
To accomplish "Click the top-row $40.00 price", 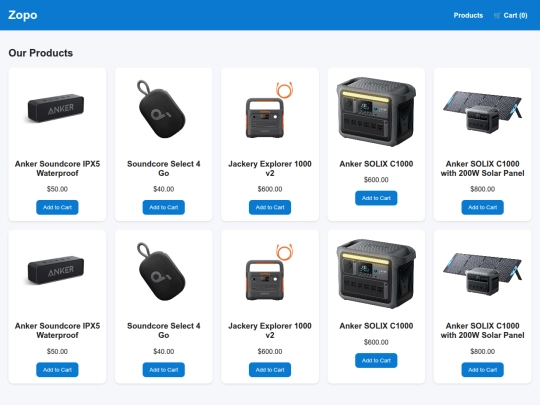I will 164,189.
